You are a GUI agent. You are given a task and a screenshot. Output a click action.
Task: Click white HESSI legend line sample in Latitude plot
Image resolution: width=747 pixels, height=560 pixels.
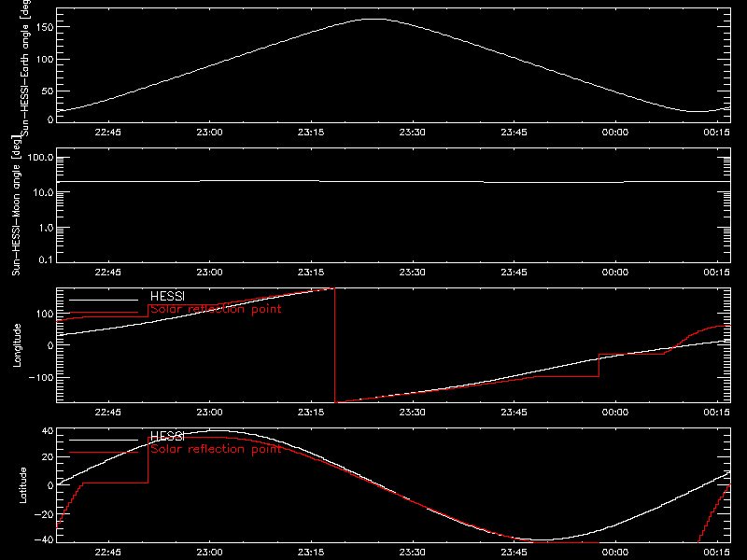pos(104,440)
